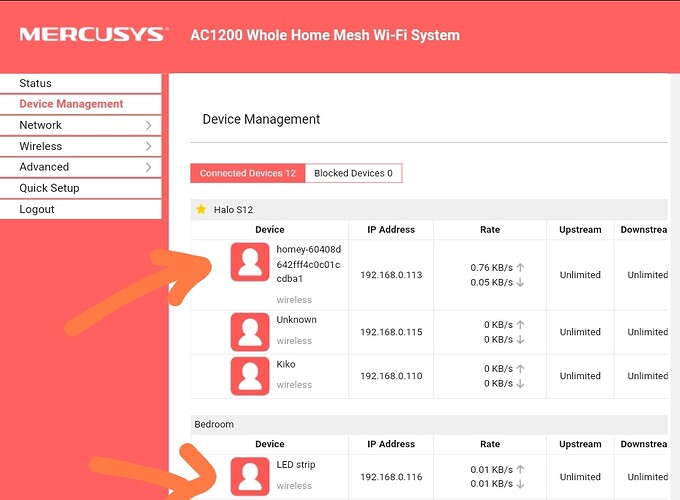The height and width of the screenshot is (500, 680).
Task: Click Downstream Unlimited for Unknown device
Action: click(647, 332)
